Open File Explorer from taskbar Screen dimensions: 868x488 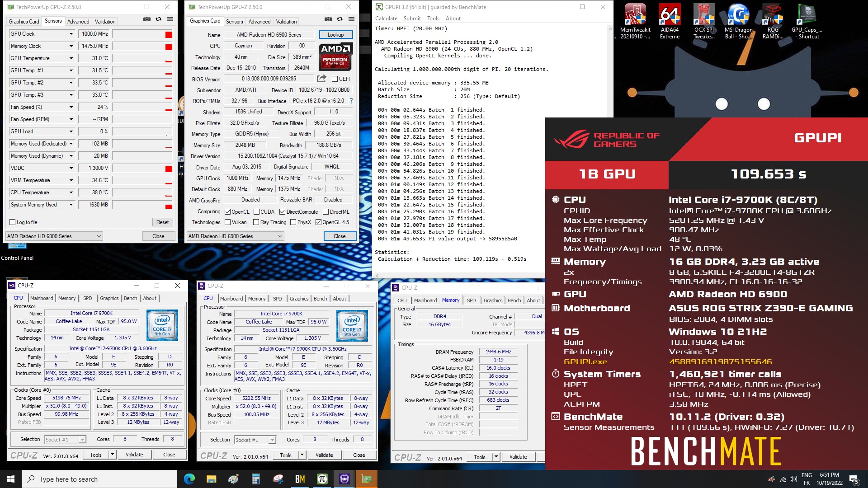click(212, 479)
